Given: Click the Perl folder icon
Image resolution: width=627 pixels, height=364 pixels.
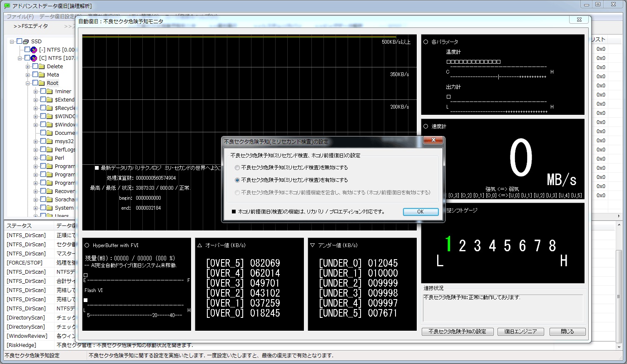Looking at the screenshot, I should (50, 158).
